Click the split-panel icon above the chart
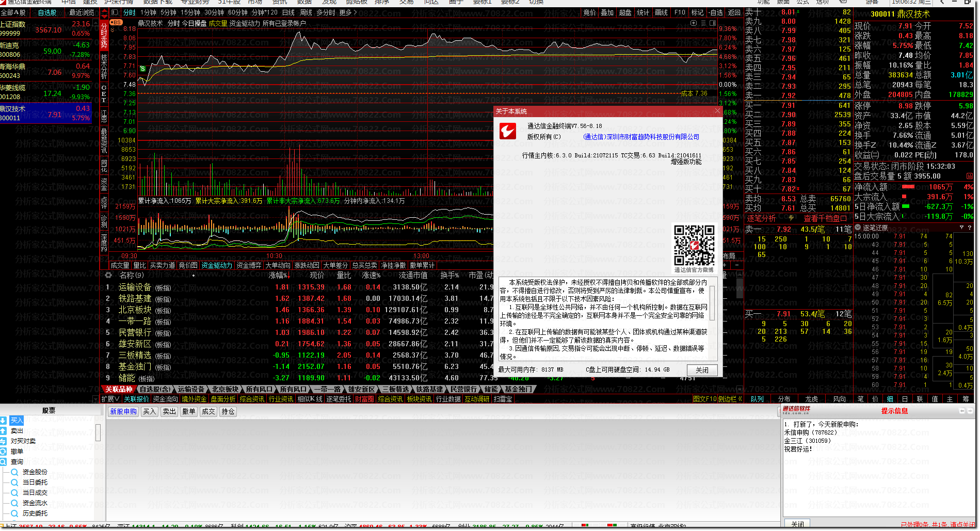 (x=713, y=23)
